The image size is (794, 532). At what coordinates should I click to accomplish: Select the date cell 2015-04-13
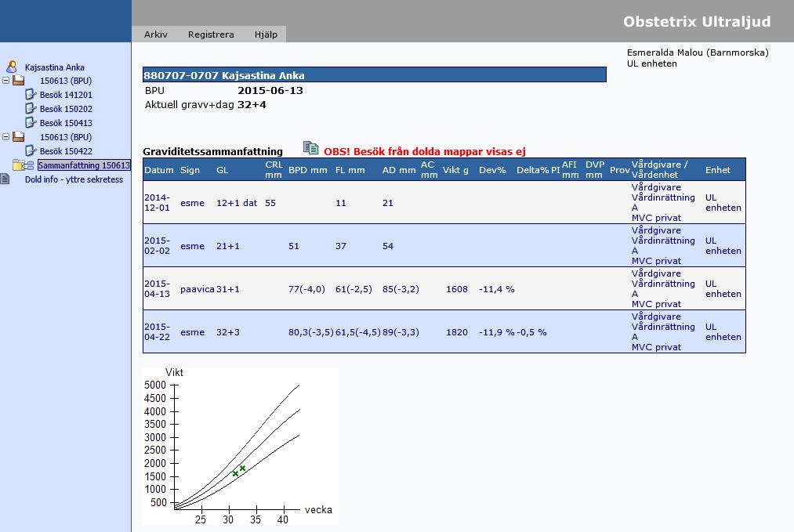[x=157, y=288]
